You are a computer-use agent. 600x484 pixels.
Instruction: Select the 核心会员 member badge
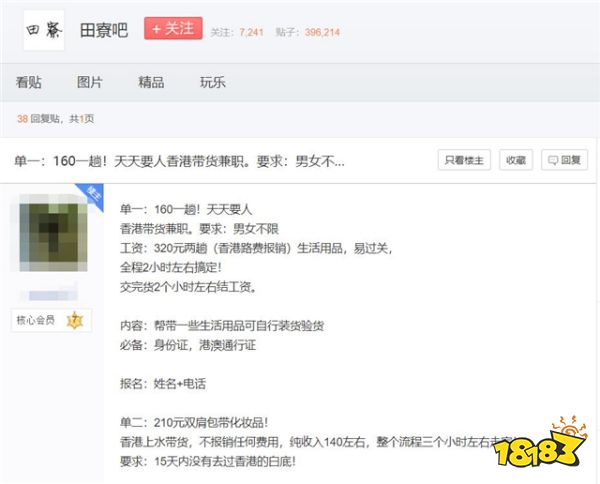coord(51,320)
